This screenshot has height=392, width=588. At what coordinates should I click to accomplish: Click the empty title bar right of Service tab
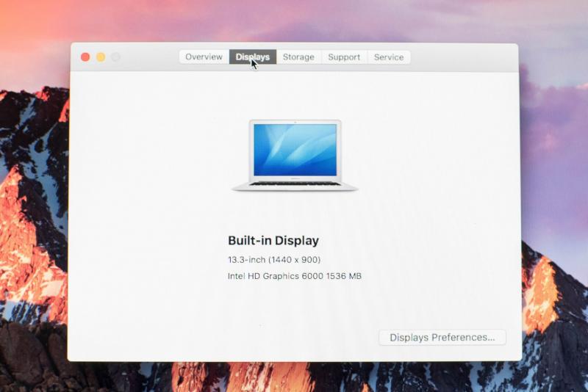pyautogui.click(x=463, y=57)
